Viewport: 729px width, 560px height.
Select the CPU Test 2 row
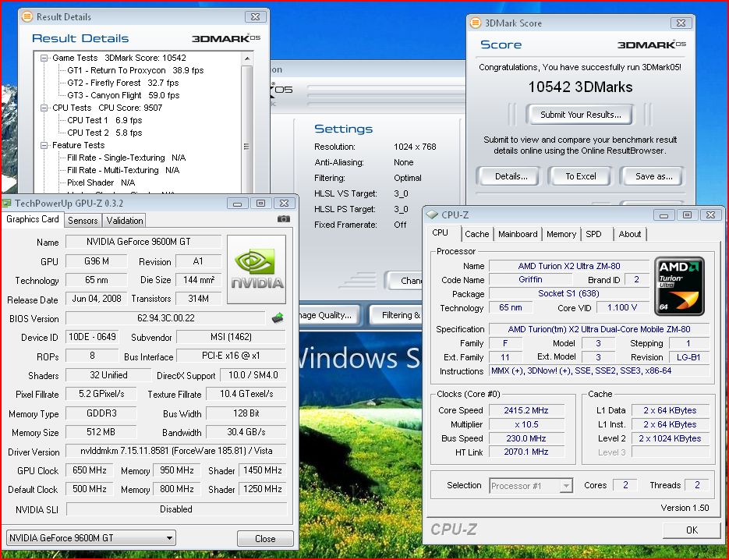pyautogui.click(x=104, y=133)
